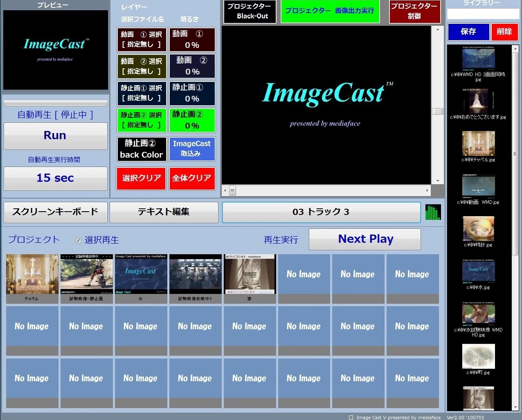
Task: Select project thumbnail 水
Action: (141, 278)
